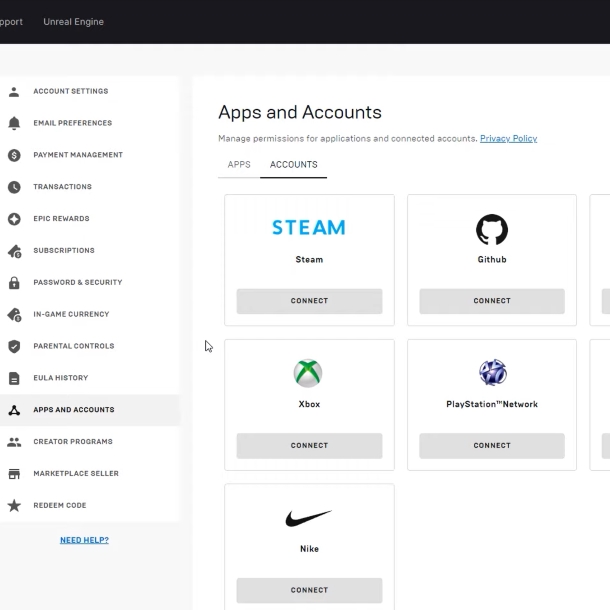
Task: Open EULA History label
Action: [61, 378]
